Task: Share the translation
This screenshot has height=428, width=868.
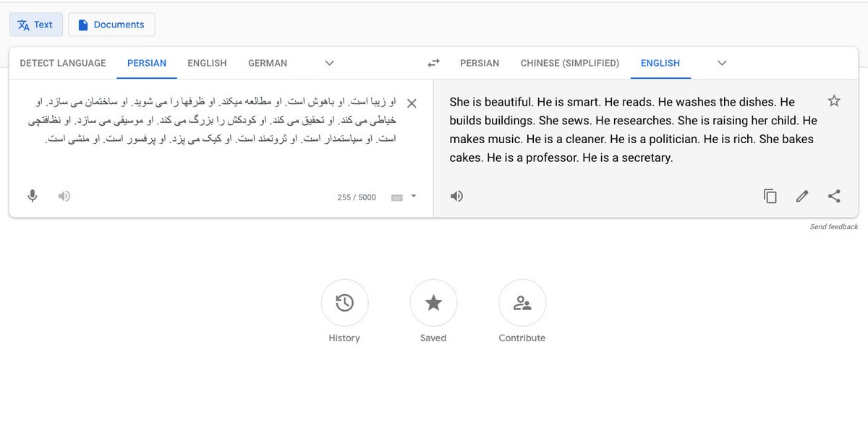Action: [x=834, y=196]
